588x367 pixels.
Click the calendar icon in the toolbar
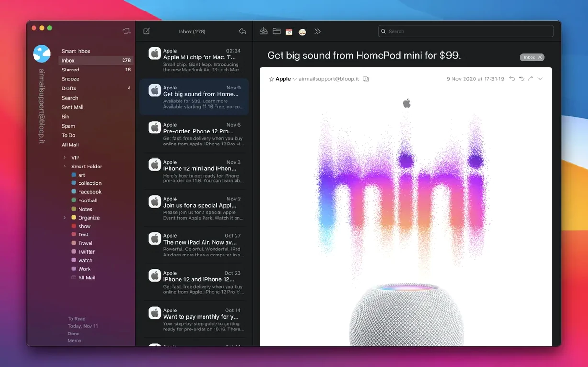pyautogui.click(x=289, y=32)
